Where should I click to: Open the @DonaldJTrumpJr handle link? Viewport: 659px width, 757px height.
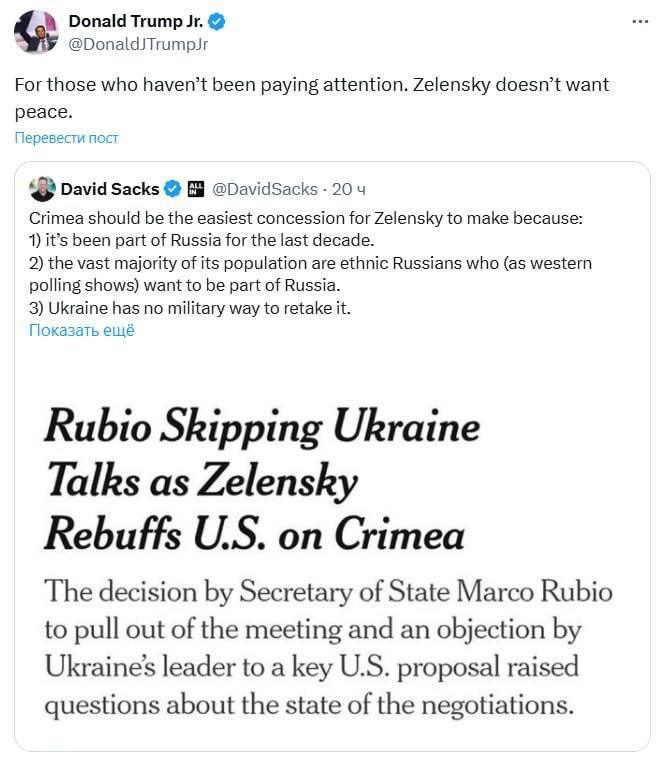pyautogui.click(x=138, y=44)
